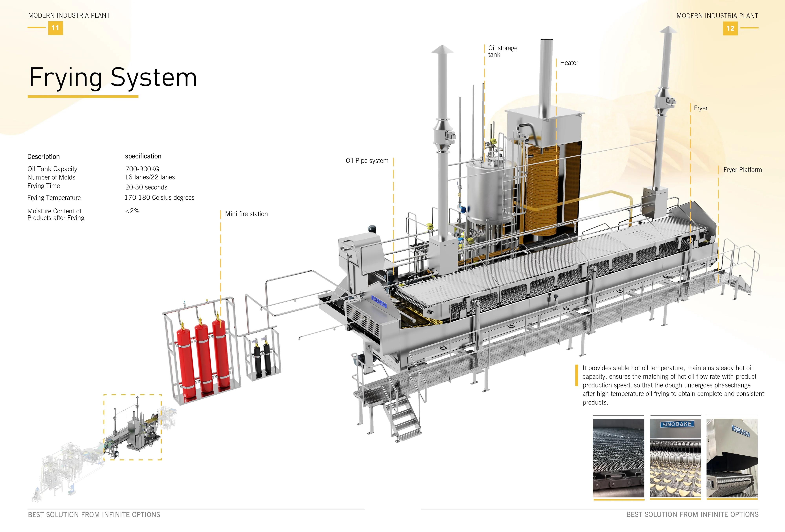The height and width of the screenshot is (532, 785).
Task: Click the dashed-box production line overview
Action: [132, 427]
